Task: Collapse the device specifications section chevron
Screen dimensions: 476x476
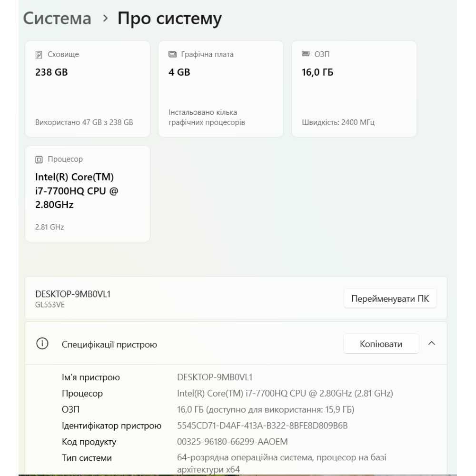Action: click(431, 344)
